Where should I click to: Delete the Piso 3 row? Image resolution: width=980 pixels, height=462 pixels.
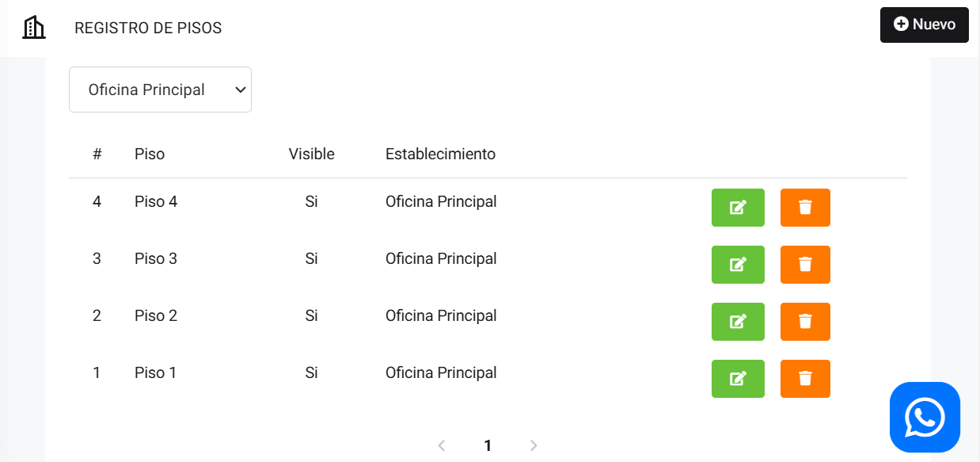805,265
